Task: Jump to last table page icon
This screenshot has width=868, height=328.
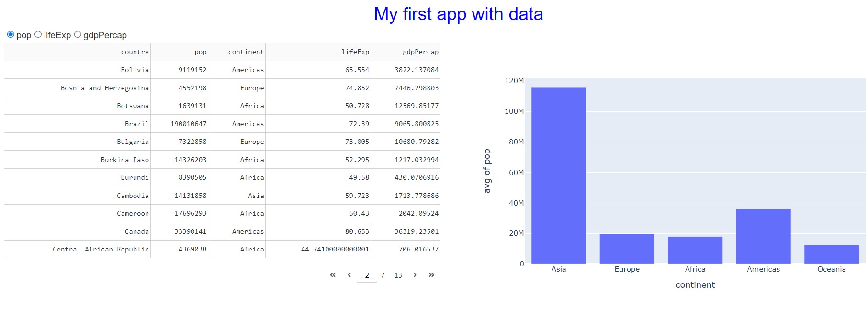Action: [431, 275]
